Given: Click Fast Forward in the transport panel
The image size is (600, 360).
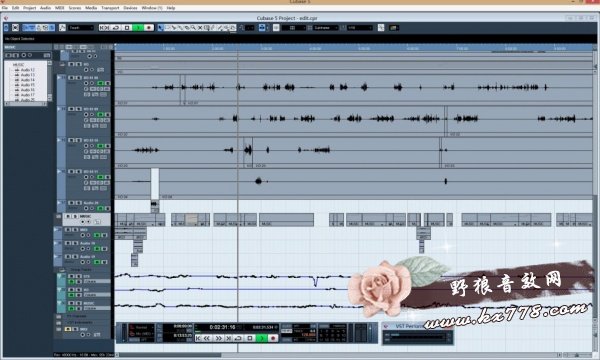Looking at the screenshot, I should [x=218, y=338].
